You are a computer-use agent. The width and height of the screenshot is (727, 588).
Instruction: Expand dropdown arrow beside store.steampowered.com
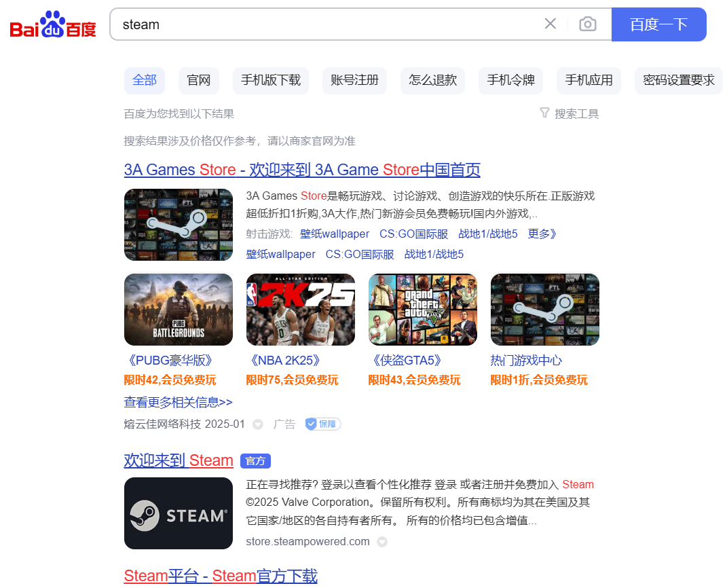pyautogui.click(x=382, y=542)
